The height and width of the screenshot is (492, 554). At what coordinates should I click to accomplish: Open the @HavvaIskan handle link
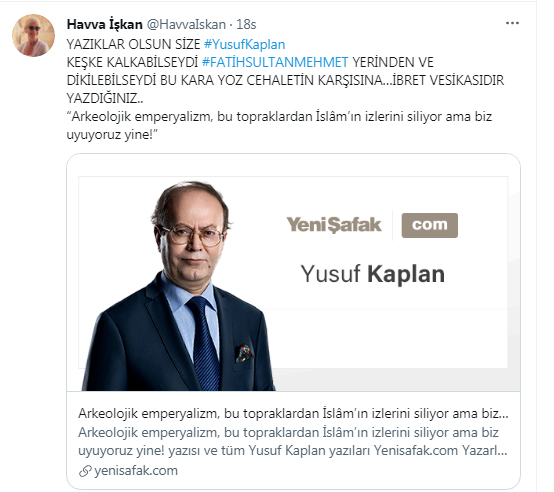click(x=186, y=24)
